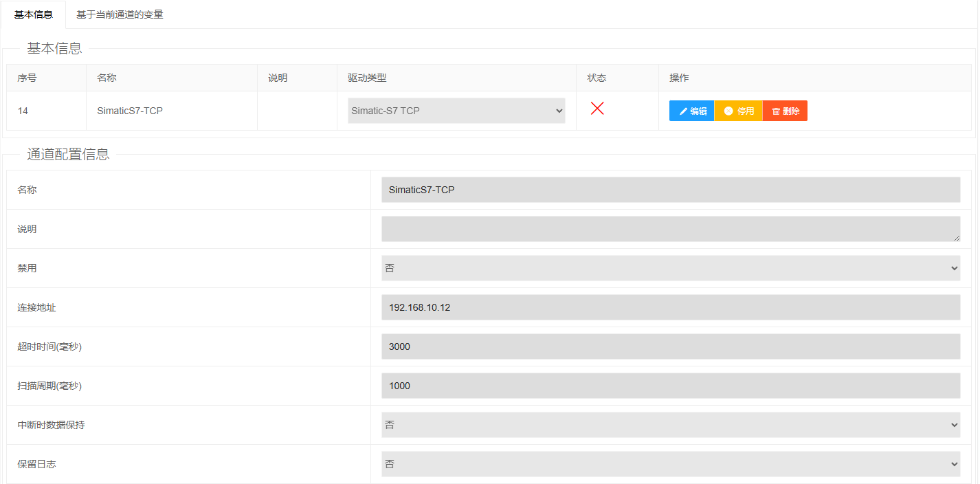The height and width of the screenshot is (484, 980).
Task: Click the 超时时间 field showing 3000
Action: [x=670, y=346]
